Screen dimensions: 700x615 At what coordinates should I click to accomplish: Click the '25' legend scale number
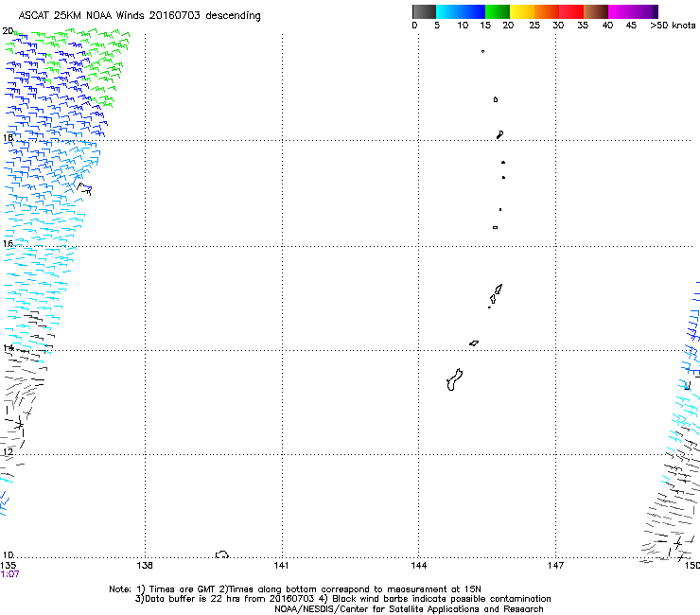[534, 26]
